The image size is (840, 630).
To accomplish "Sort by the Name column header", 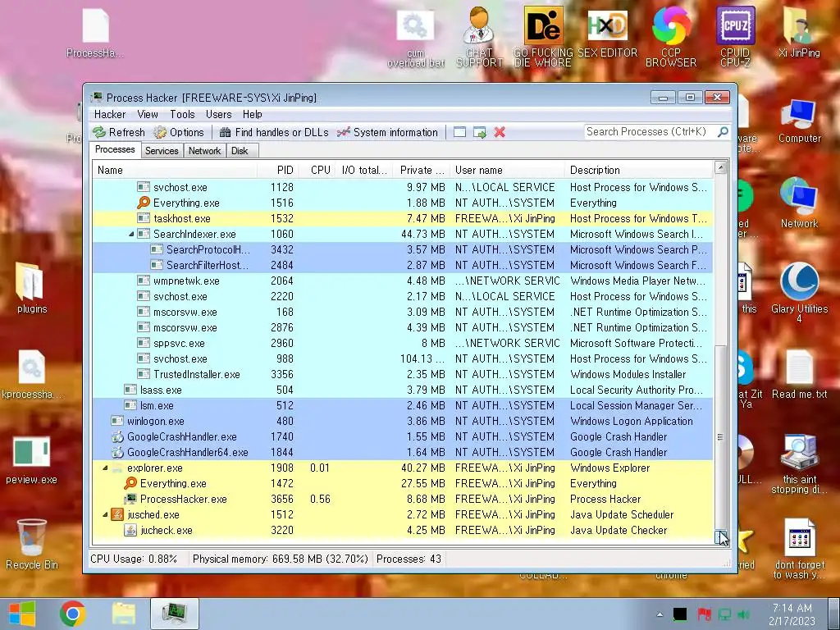I will (x=175, y=170).
